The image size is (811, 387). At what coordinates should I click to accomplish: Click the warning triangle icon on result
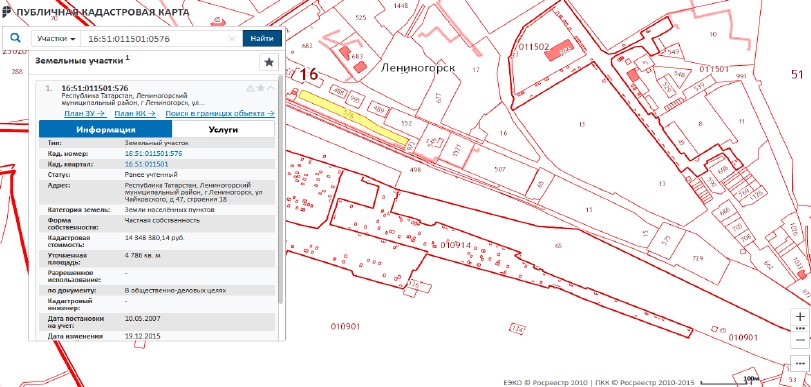click(251, 88)
